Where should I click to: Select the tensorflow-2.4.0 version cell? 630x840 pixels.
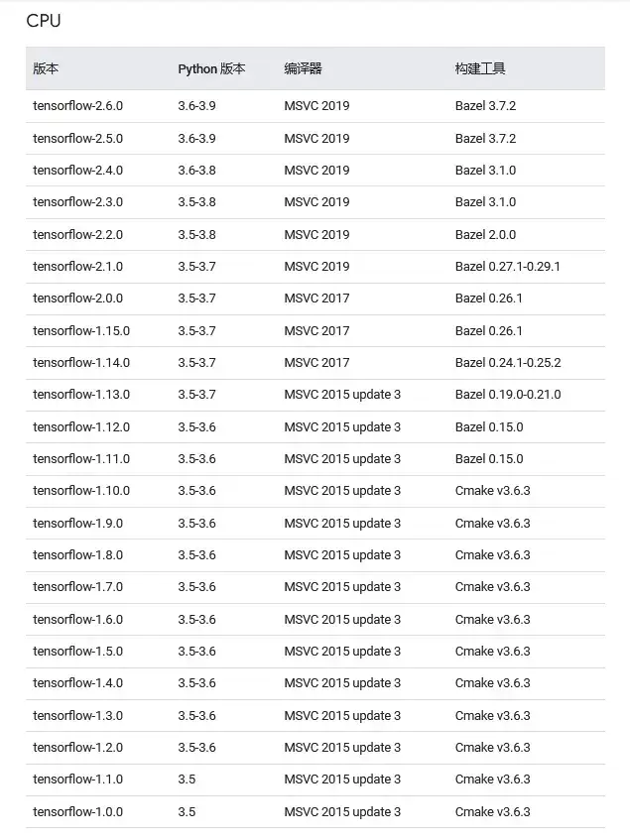[77, 171]
